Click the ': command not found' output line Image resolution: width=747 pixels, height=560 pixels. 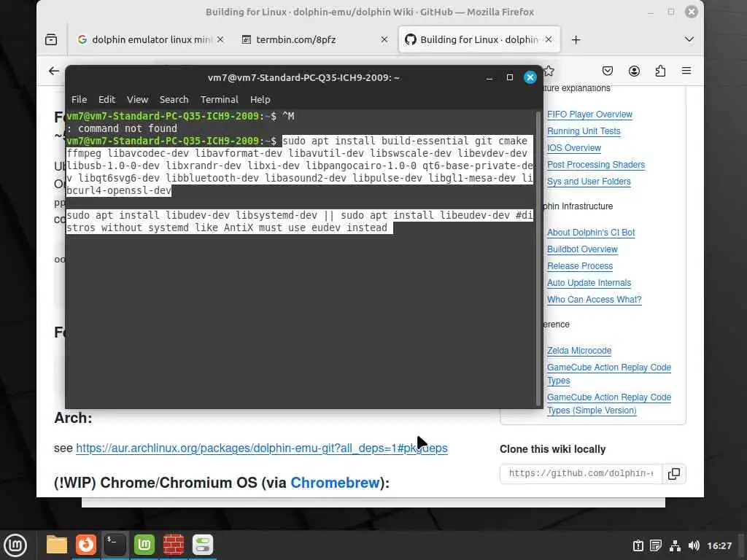[x=122, y=128]
